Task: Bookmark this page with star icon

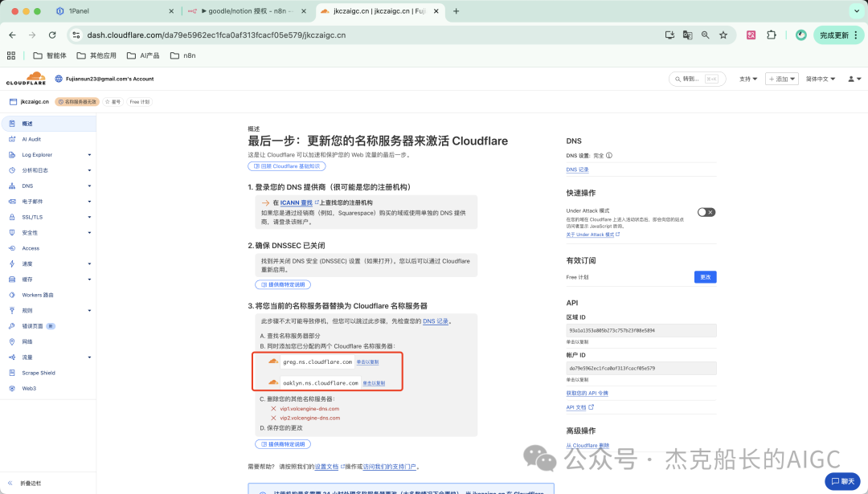Action: point(723,35)
